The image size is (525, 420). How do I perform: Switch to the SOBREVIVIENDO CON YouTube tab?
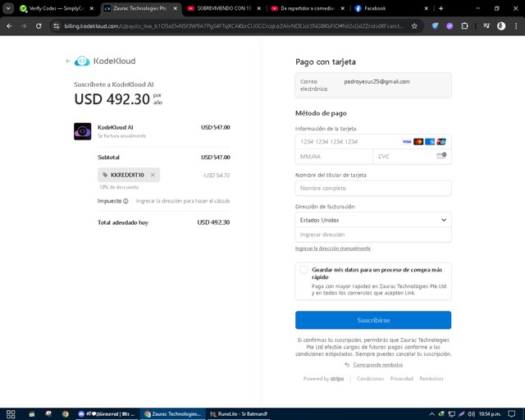[224, 8]
